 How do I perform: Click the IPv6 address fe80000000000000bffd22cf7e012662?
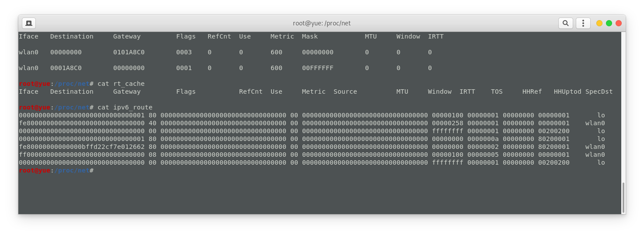point(82,147)
